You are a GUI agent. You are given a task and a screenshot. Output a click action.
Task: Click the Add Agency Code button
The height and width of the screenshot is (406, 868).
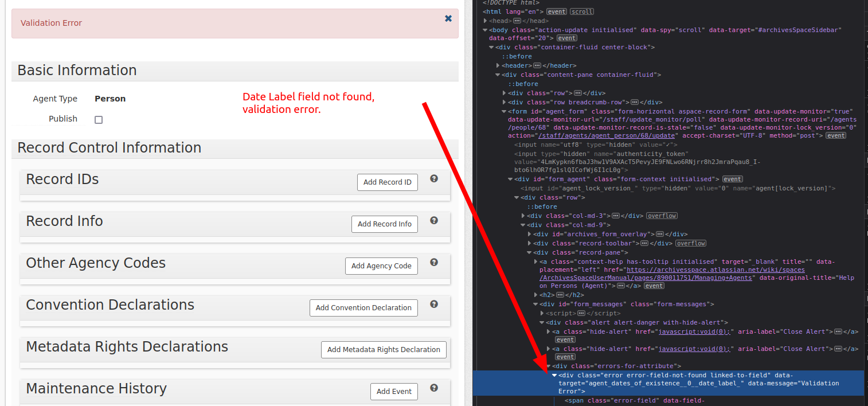pos(381,266)
